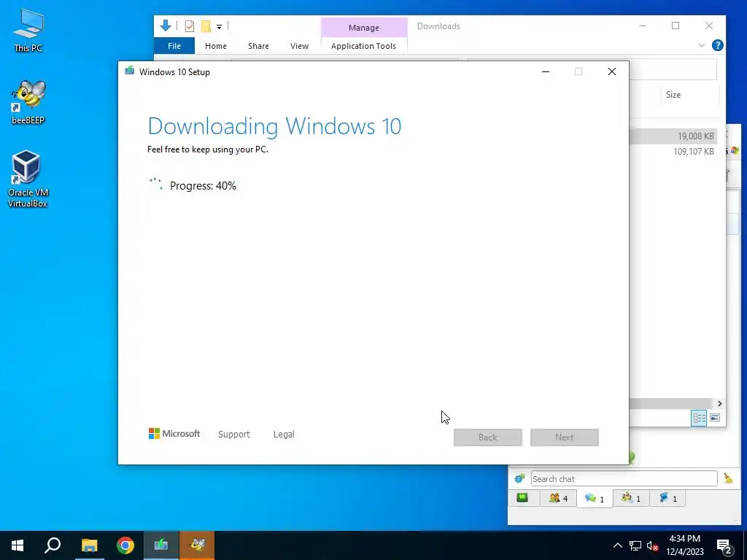Open beeBEEP groups tab icon
This screenshot has width=747, height=560.
tap(631, 498)
